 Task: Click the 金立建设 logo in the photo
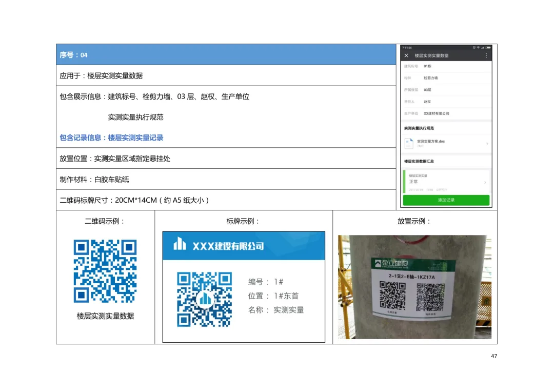tap(391, 263)
